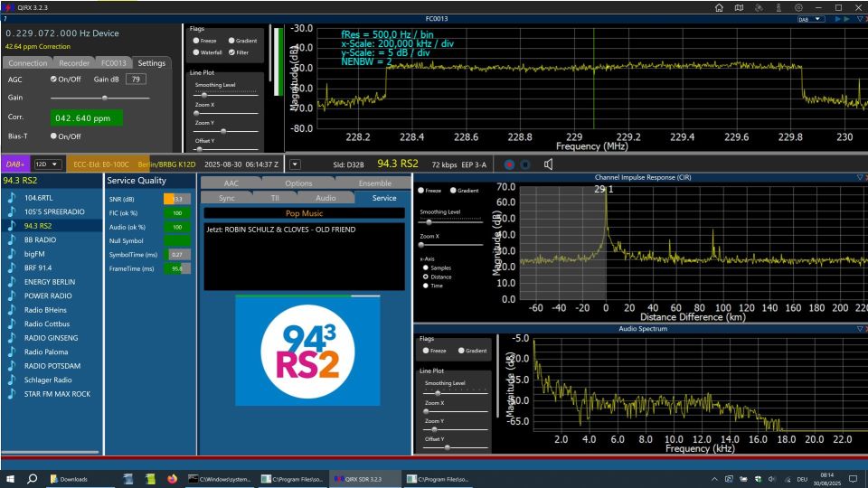Enable Waterfall flag for spectrum
This screenshot has width=868, height=488.
(196, 52)
